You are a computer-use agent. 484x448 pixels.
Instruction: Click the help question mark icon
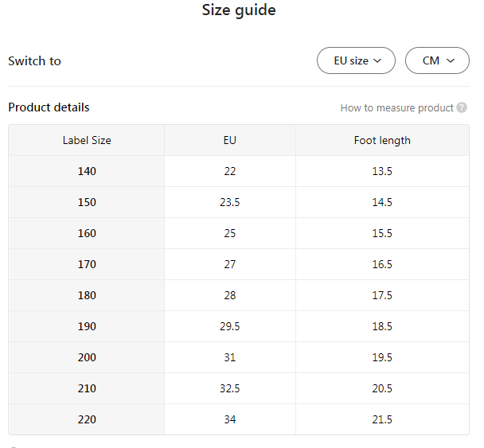462,107
